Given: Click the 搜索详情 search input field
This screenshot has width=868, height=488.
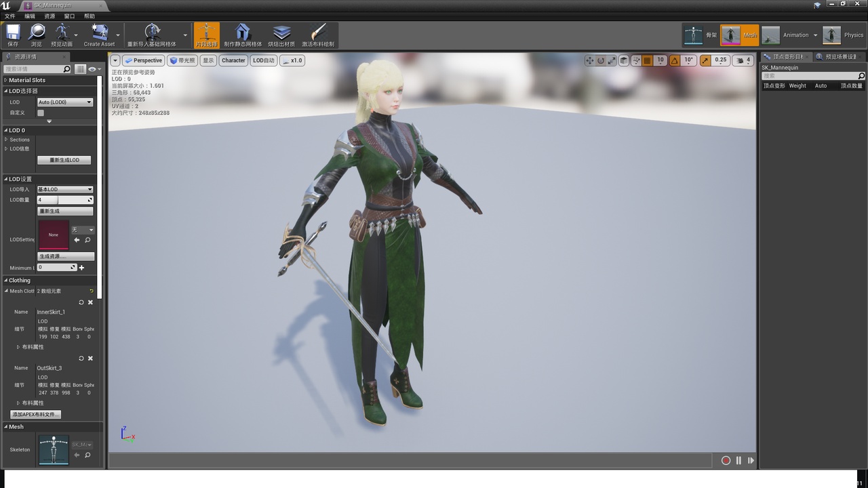Looking at the screenshot, I should (x=34, y=69).
